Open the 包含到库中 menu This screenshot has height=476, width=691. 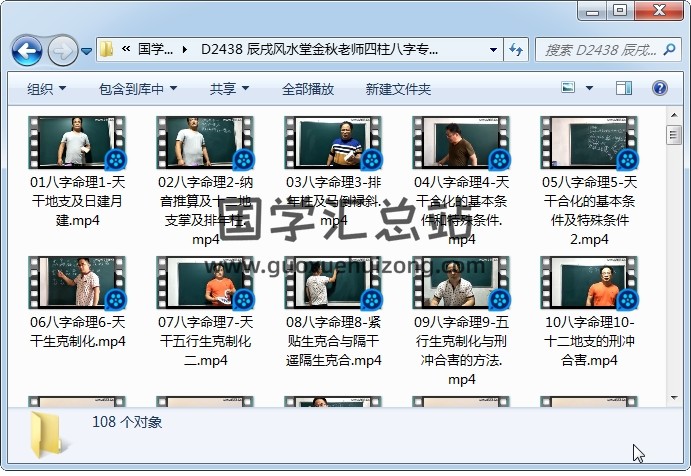point(137,89)
